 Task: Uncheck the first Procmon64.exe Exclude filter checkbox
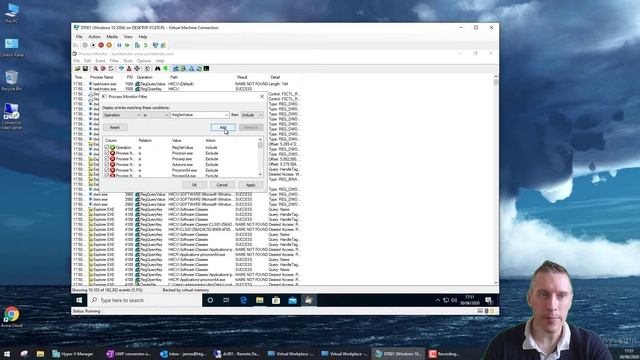pos(107,170)
